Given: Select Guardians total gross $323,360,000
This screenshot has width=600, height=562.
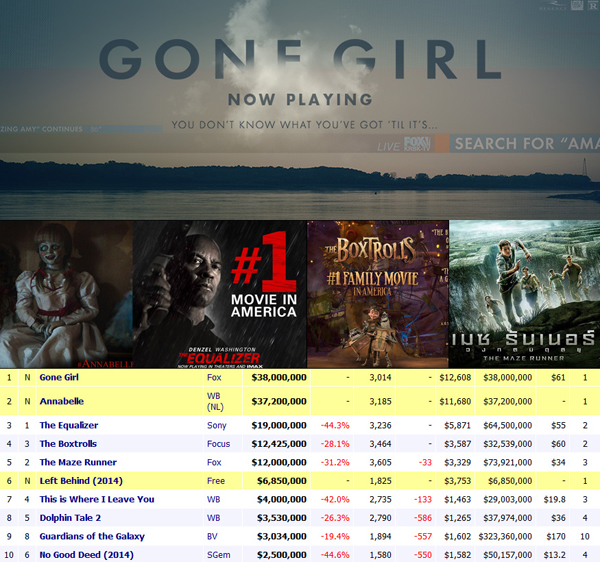Looking at the screenshot, I should [x=505, y=536].
